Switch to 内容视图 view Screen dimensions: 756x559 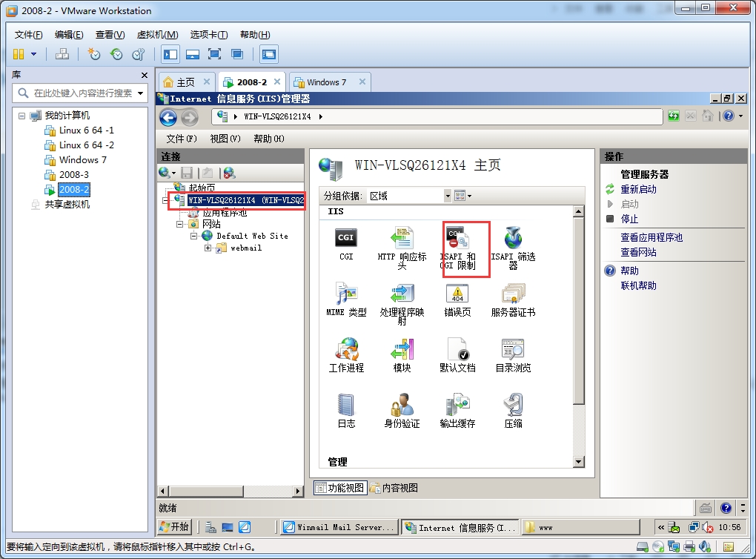click(394, 488)
